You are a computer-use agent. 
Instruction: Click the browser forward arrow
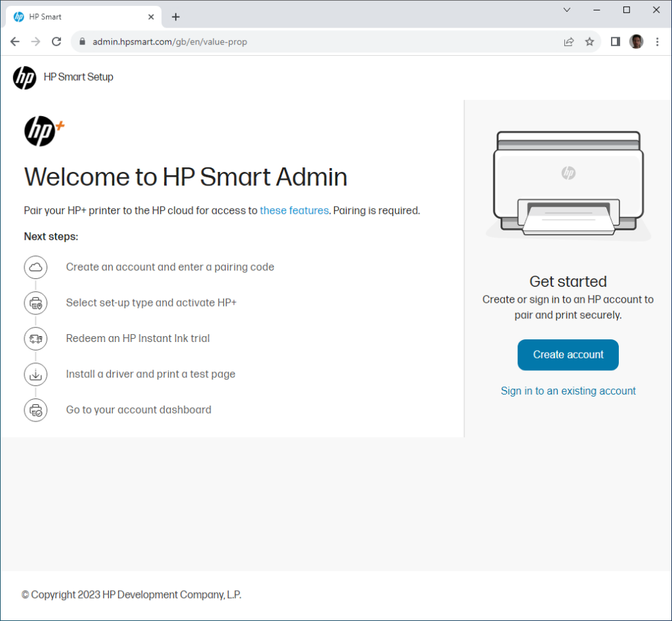coord(35,41)
